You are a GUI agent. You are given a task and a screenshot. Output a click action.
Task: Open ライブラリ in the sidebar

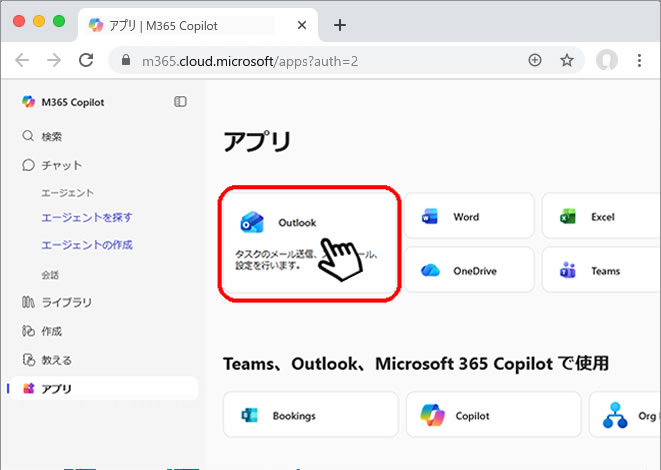65,302
